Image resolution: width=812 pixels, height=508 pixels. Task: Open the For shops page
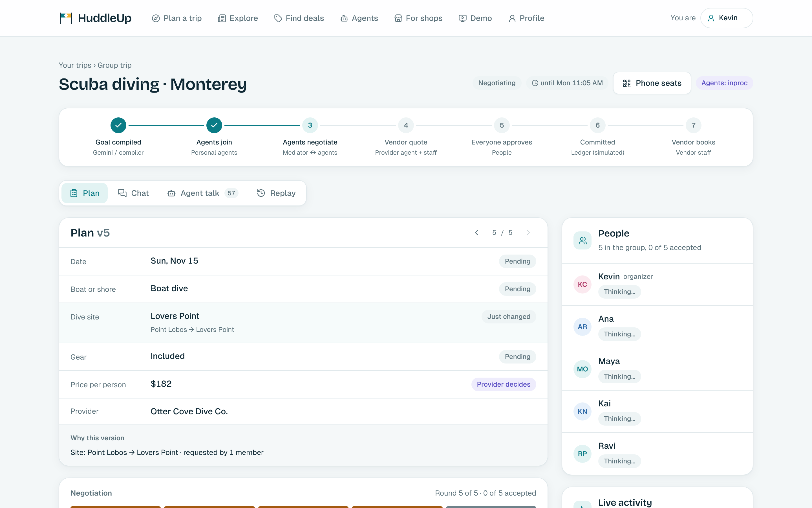[418, 18]
